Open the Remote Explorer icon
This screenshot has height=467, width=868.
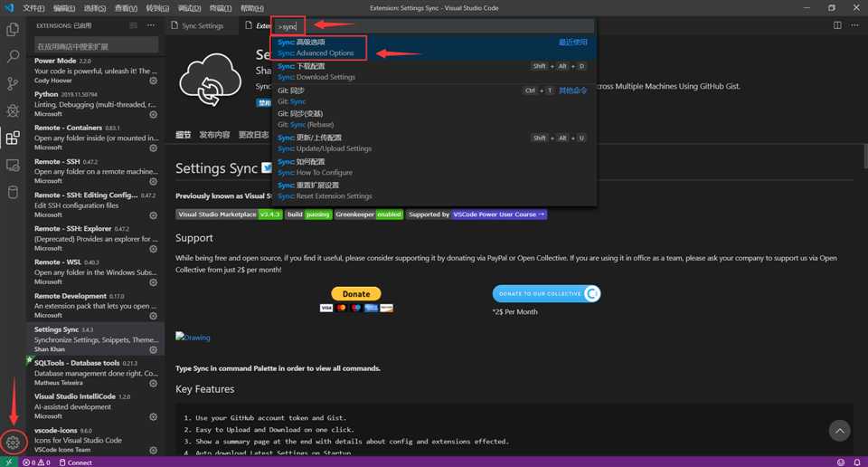[x=13, y=165]
